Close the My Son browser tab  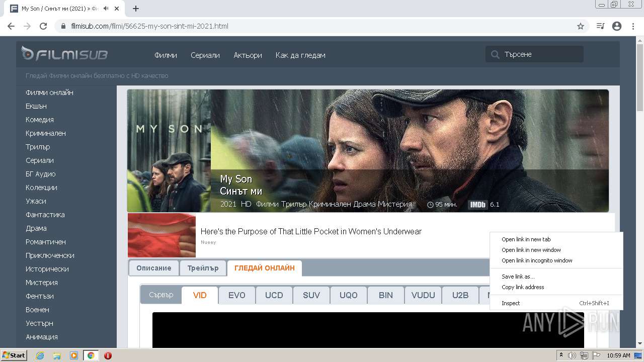tap(117, 9)
